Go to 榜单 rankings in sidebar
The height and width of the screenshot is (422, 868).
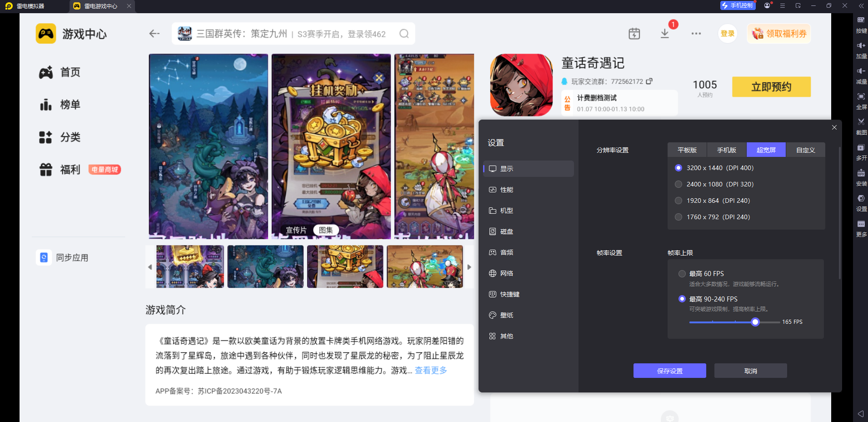(x=60, y=105)
